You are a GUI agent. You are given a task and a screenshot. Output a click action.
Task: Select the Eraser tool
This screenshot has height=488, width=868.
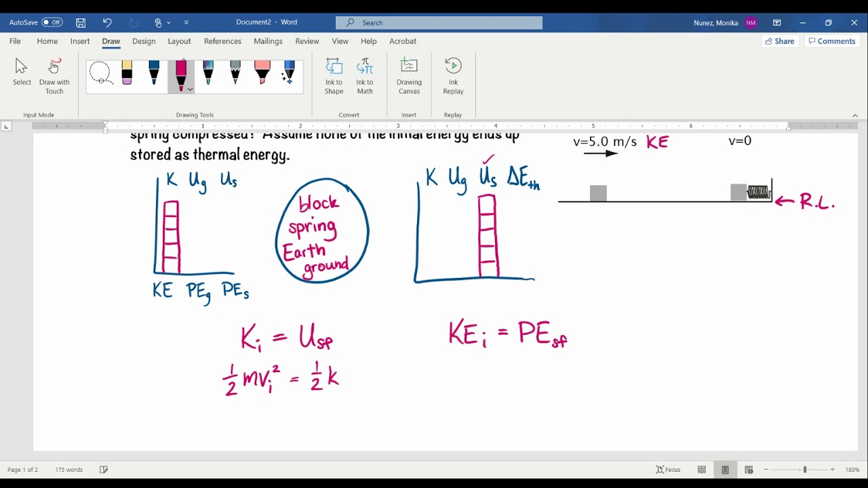pyautogui.click(x=127, y=73)
